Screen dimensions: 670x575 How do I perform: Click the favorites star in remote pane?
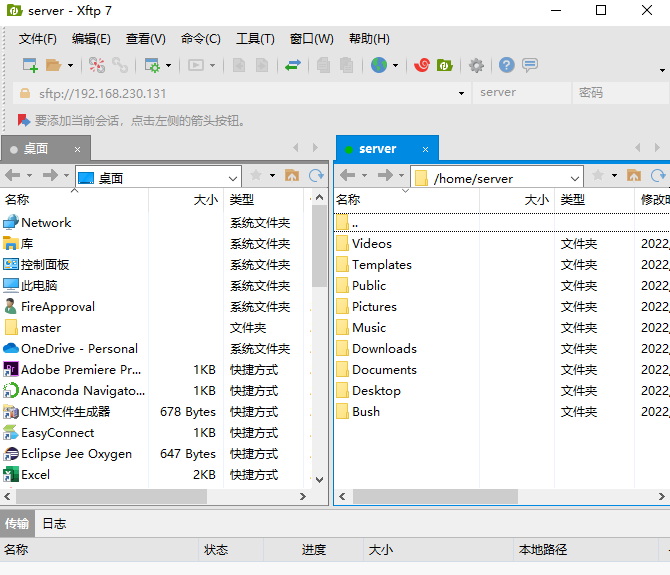[598, 175]
